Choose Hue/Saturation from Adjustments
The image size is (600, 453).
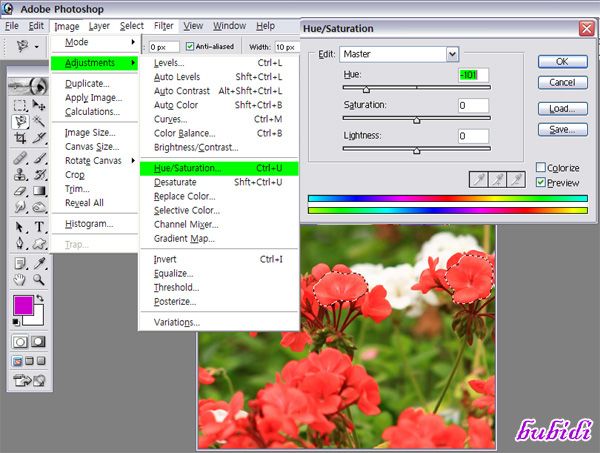tap(219, 168)
